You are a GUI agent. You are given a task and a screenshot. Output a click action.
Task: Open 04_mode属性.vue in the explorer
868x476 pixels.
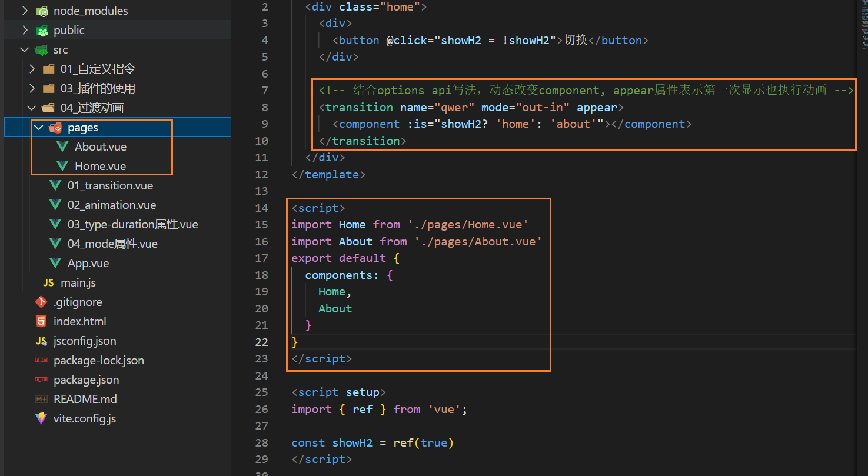pyautogui.click(x=112, y=244)
